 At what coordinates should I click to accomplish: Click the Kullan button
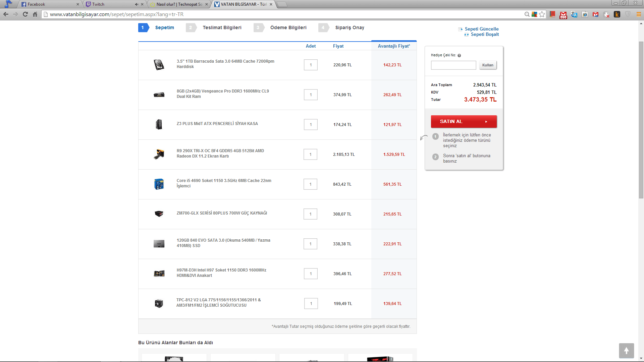[x=488, y=65]
